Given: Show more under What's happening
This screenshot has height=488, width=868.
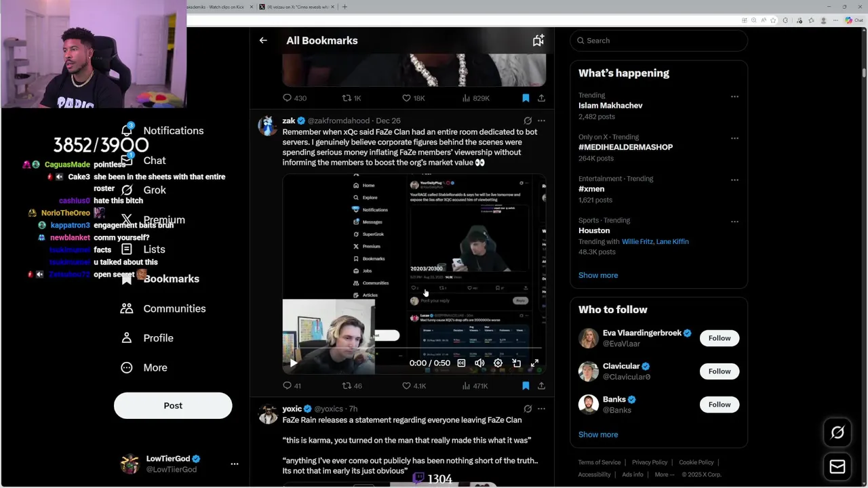Looking at the screenshot, I should click(598, 275).
